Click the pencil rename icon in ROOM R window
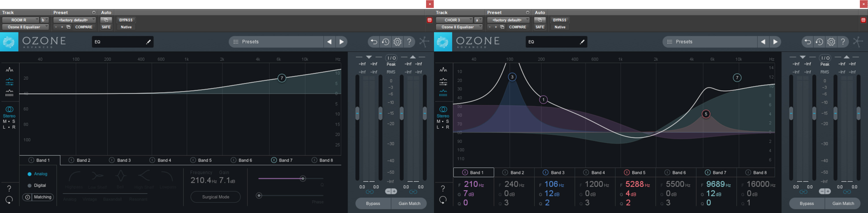868x213 pixels. (148, 42)
